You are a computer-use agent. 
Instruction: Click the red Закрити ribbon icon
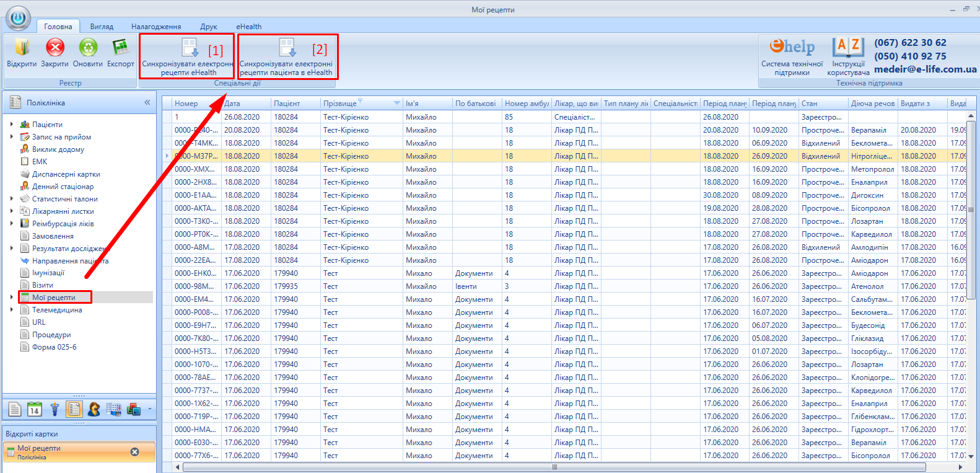(55, 48)
